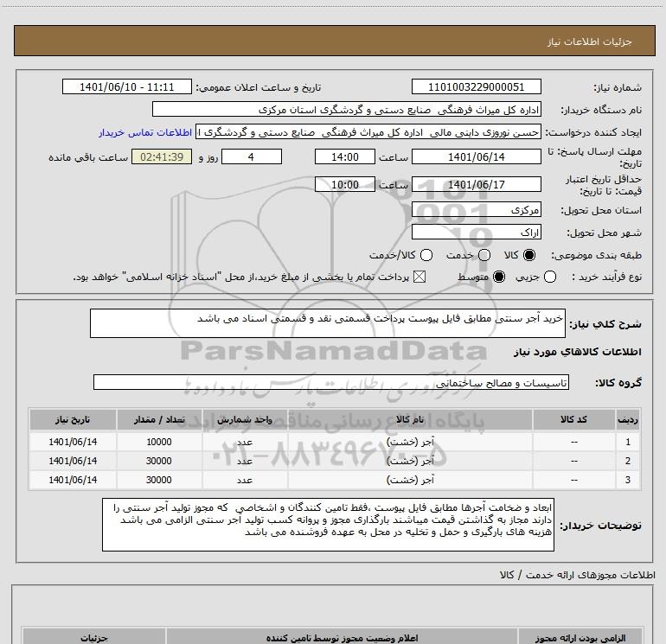Viewport: 666px width, 644px height.
Task: Select the کالا radio button
Action: point(529,255)
